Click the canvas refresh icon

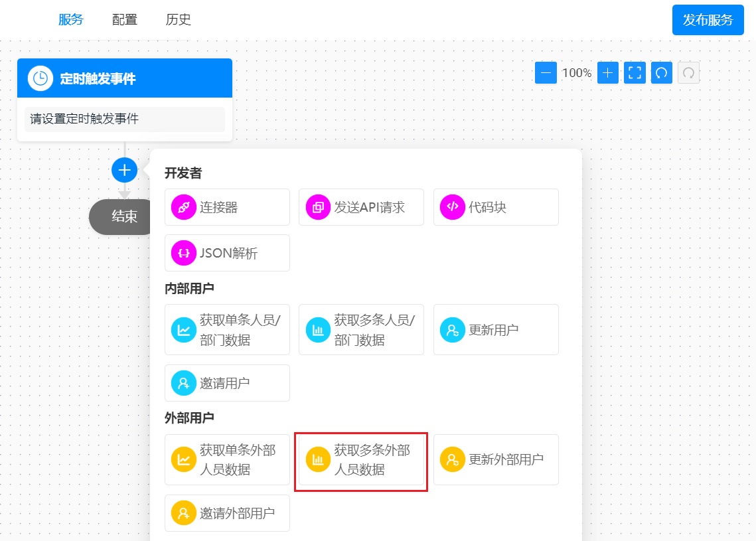pos(661,72)
